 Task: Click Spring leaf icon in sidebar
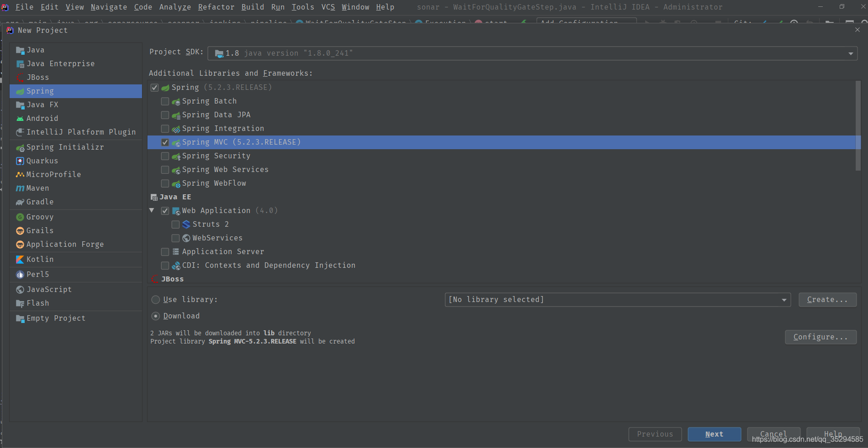pyautogui.click(x=20, y=91)
